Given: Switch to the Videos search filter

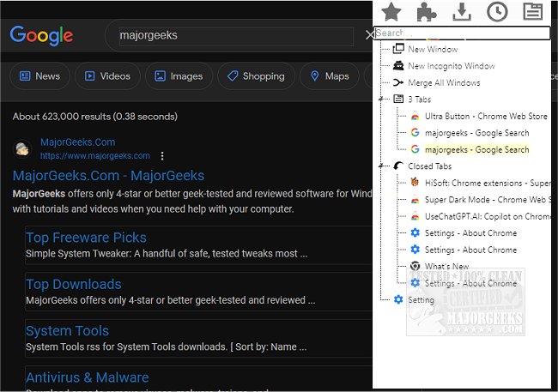Looking at the screenshot, I should click(x=107, y=76).
